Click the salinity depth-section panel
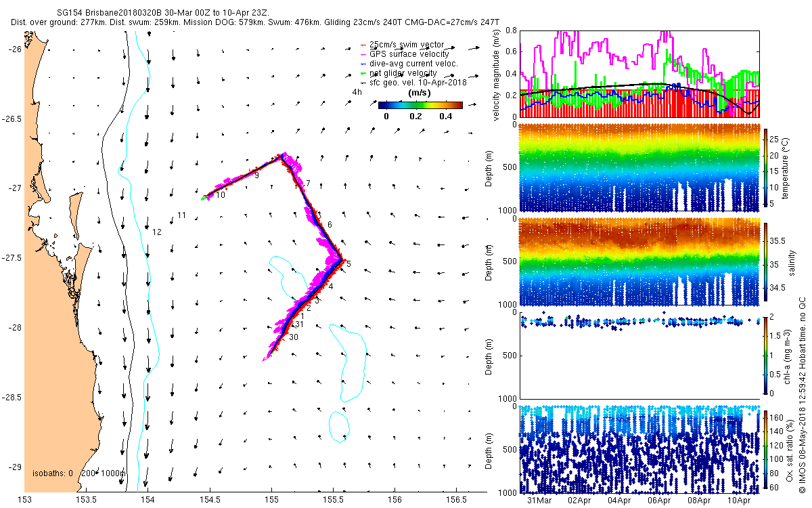 coord(639,261)
